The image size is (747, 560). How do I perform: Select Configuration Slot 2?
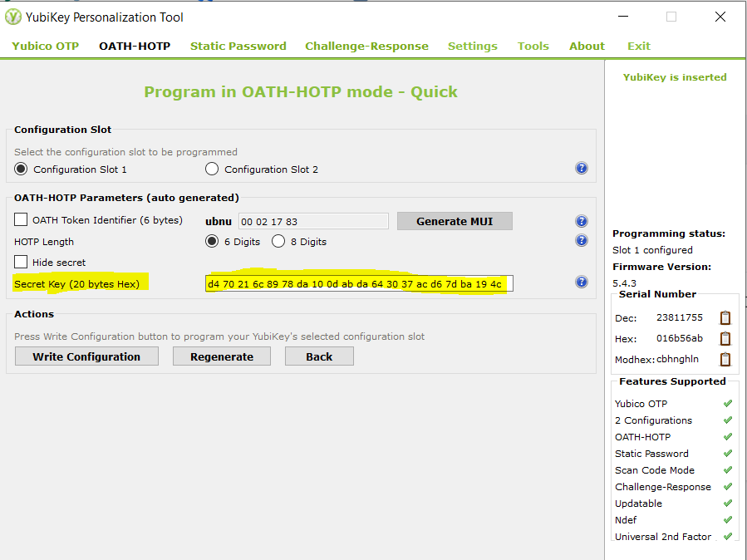[x=210, y=169]
